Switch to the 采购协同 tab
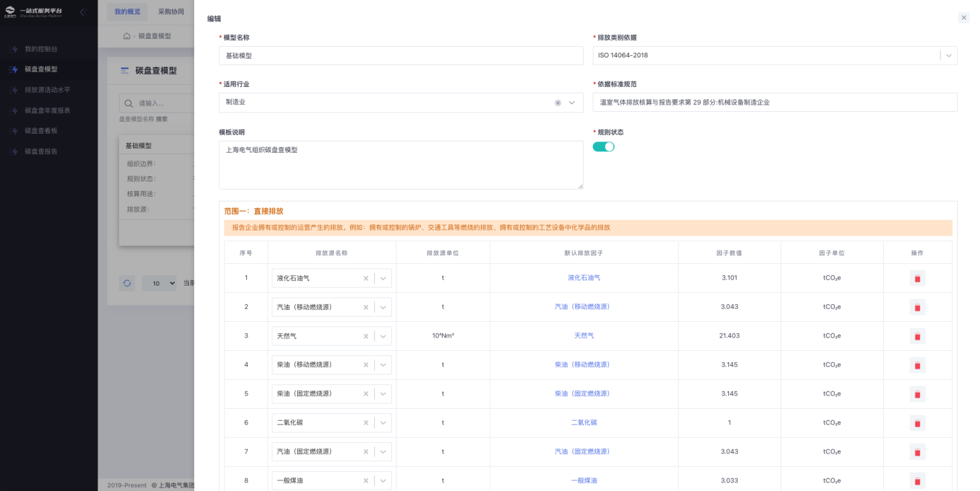The width and height of the screenshot is (980, 491). [171, 12]
